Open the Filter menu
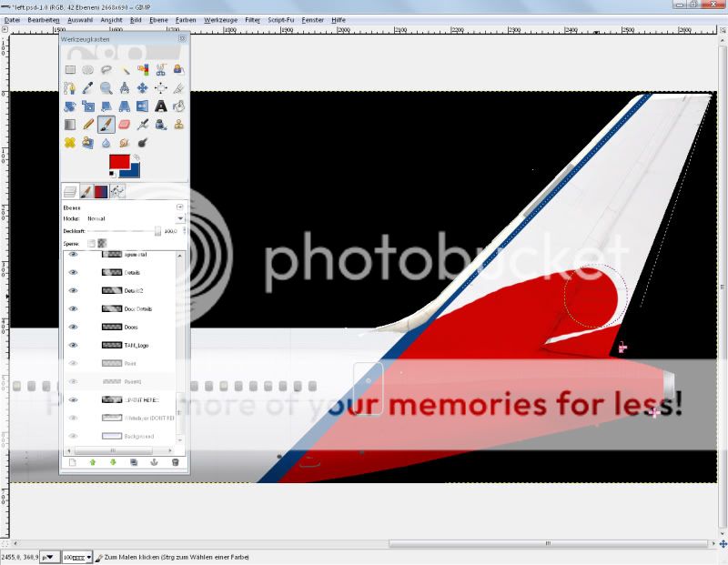The height and width of the screenshot is (565, 728). coord(252,19)
